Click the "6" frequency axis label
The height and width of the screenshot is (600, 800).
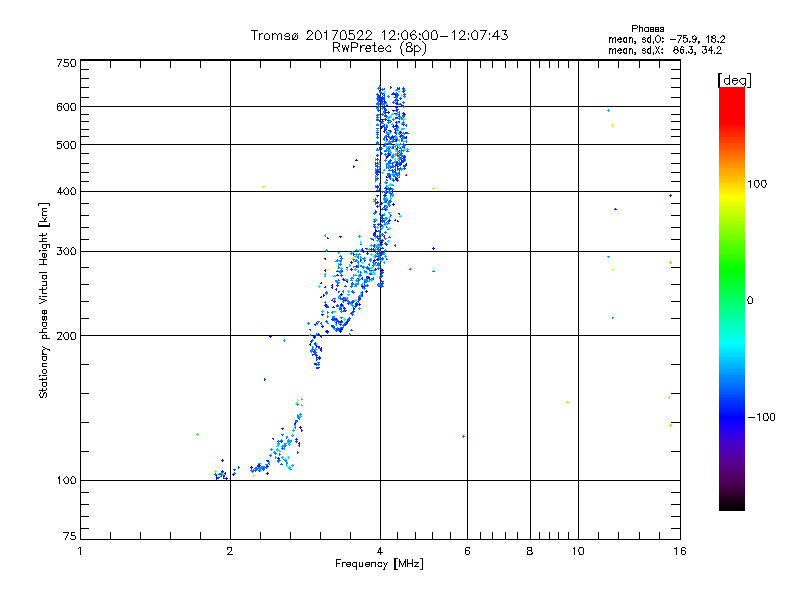pos(467,551)
